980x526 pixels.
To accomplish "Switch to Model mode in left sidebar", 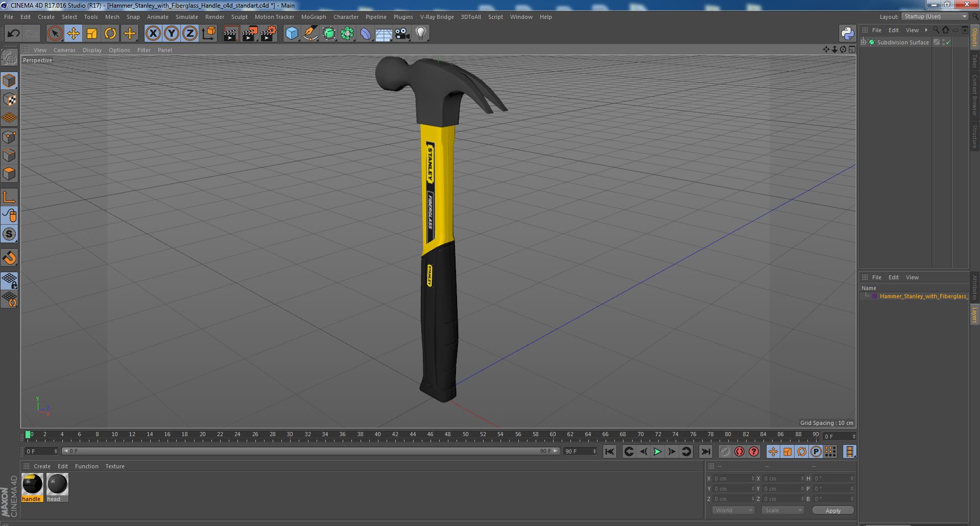I will pyautogui.click(x=9, y=81).
